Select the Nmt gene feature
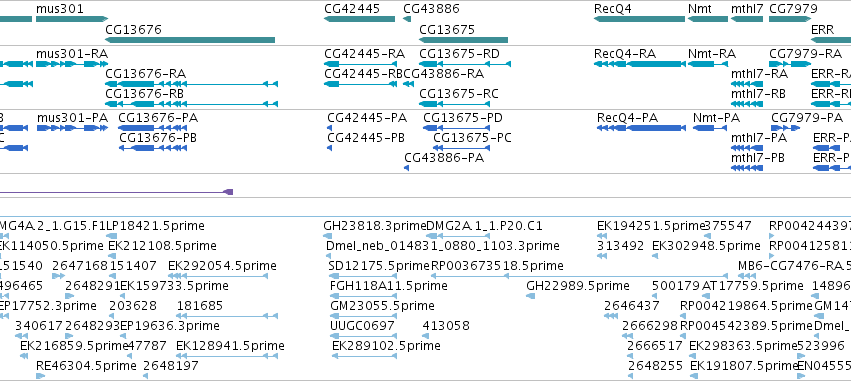 click(708, 19)
